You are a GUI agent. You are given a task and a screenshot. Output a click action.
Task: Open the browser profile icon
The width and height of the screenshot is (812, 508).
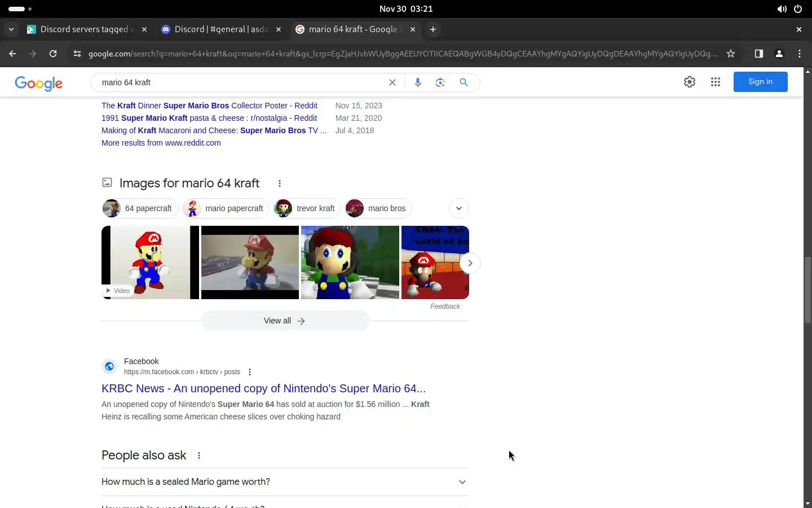[779, 54]
